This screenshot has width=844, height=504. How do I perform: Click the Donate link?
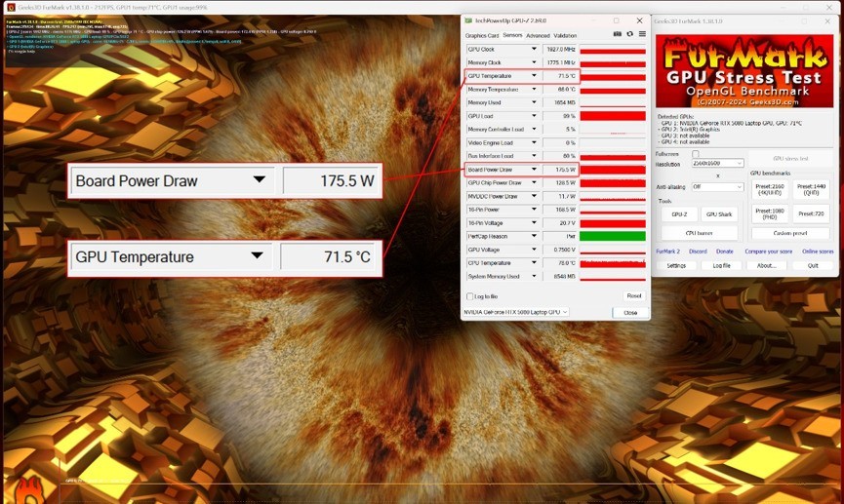pos(725,252)
